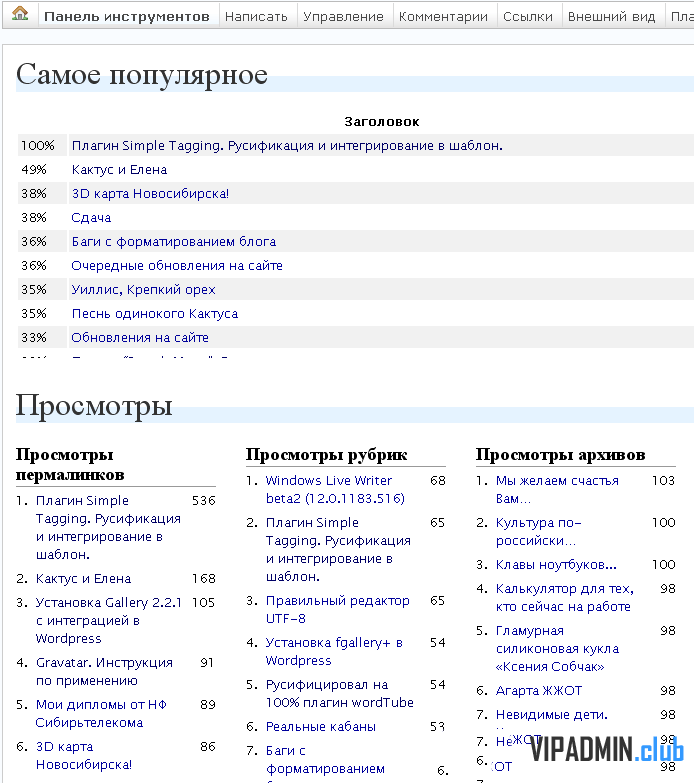The height and width of the screenshot is (783, 694).
Task: Open Уиллис, Крепкий орех link
Action: coord(143,290)
